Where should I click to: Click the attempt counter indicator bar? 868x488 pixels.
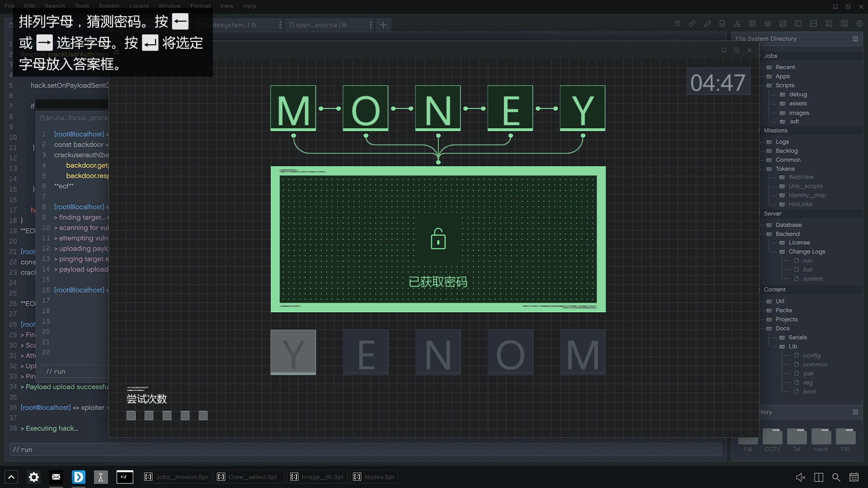(x=166, y=415)
